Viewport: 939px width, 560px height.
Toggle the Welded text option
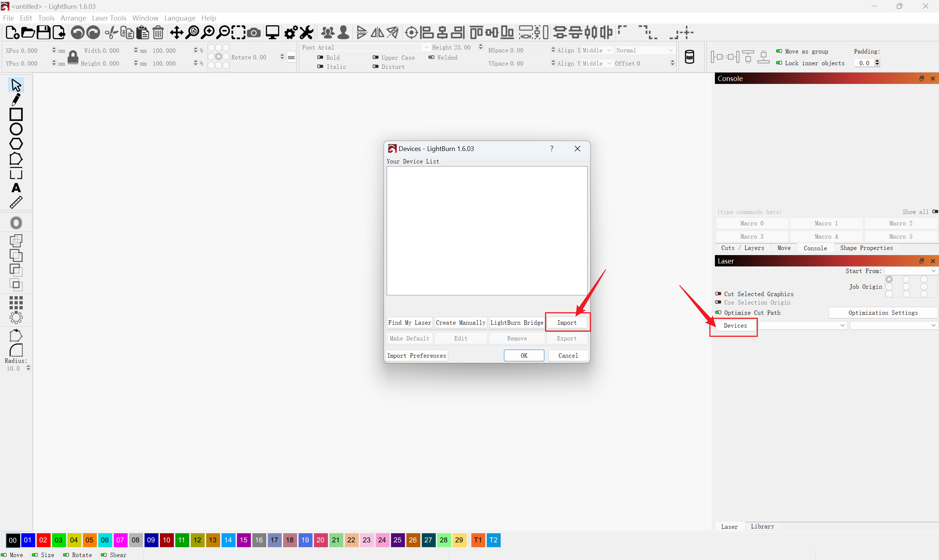point(431,58)
